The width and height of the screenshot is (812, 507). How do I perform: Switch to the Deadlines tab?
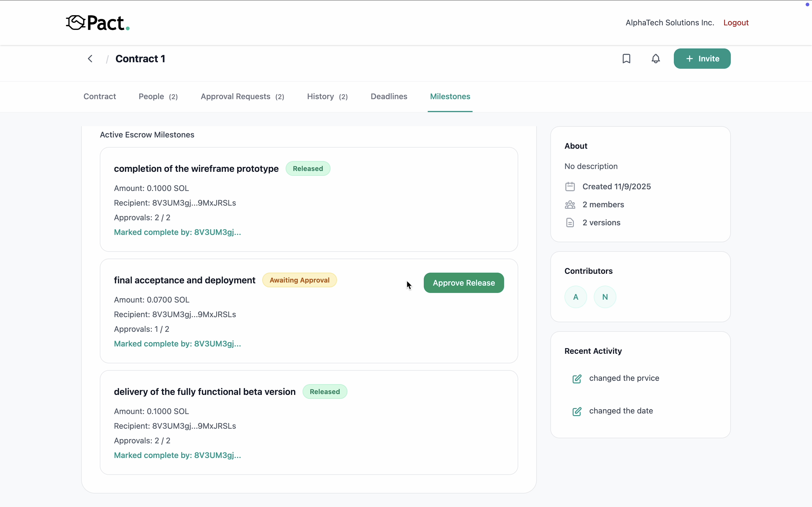389,97
